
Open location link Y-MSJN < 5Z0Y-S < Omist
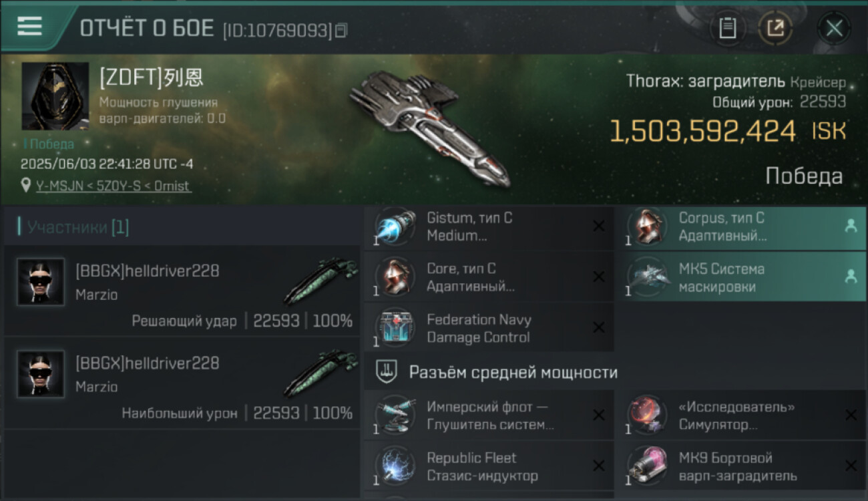coord(114,186)
